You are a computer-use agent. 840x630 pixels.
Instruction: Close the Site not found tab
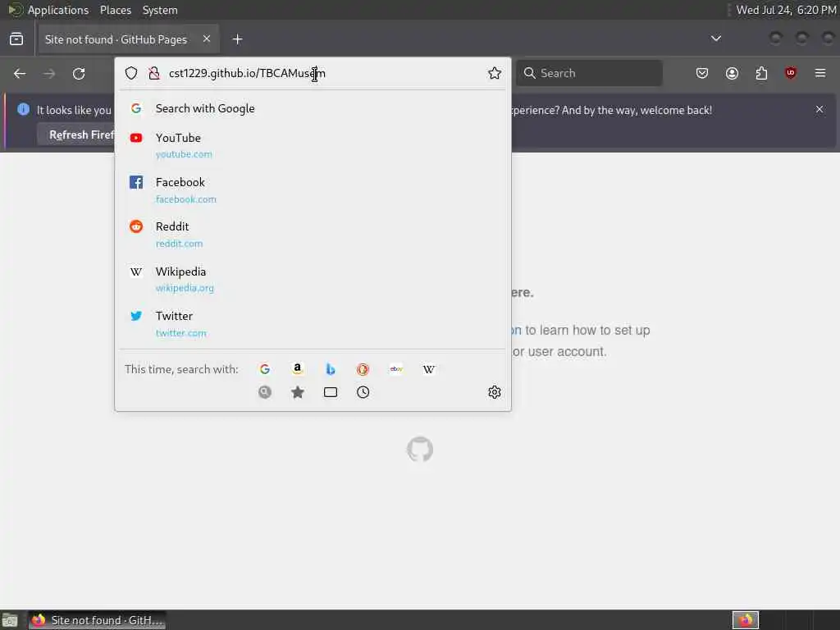tap(206, 39)
